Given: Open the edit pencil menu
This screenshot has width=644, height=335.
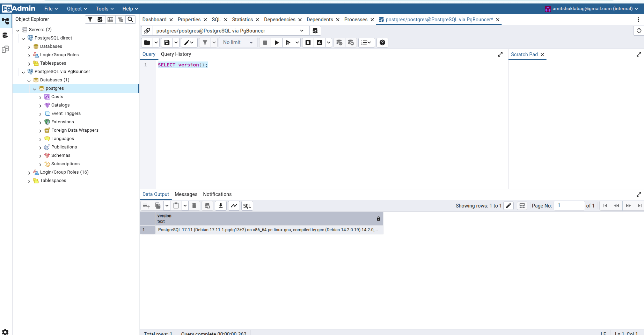Looking at the screenshot, I should pos(189,43).
